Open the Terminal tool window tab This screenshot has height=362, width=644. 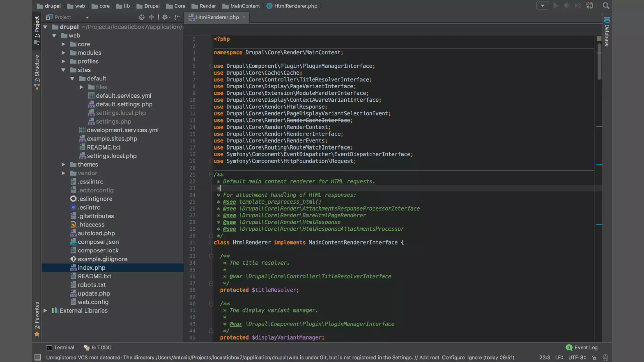tap(60, 348)
